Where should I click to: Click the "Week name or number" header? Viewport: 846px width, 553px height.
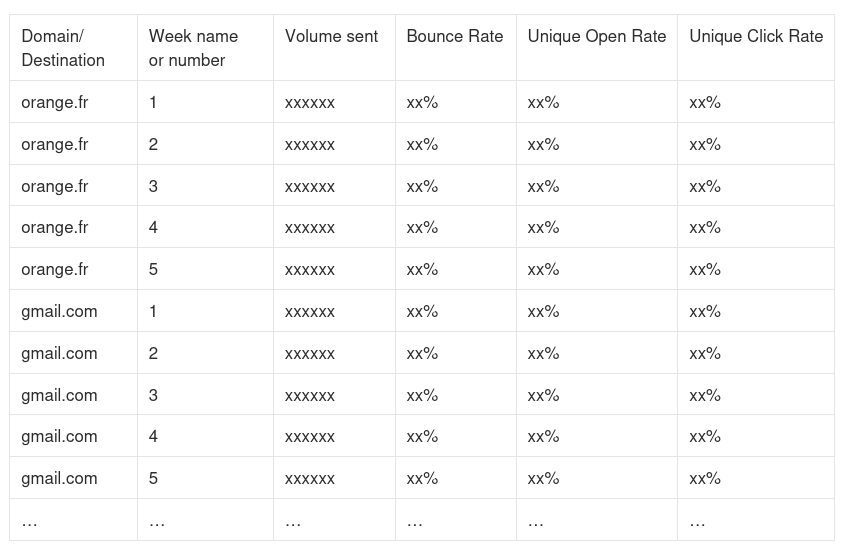[x=193, y=48]
